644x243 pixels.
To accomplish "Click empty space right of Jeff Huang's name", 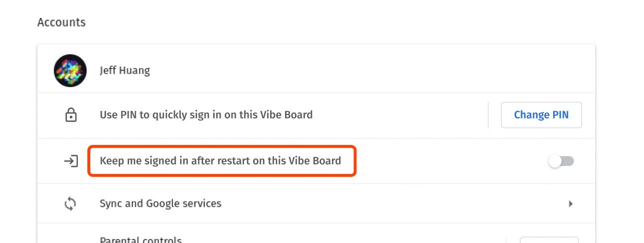I will [x=349, y=70].
